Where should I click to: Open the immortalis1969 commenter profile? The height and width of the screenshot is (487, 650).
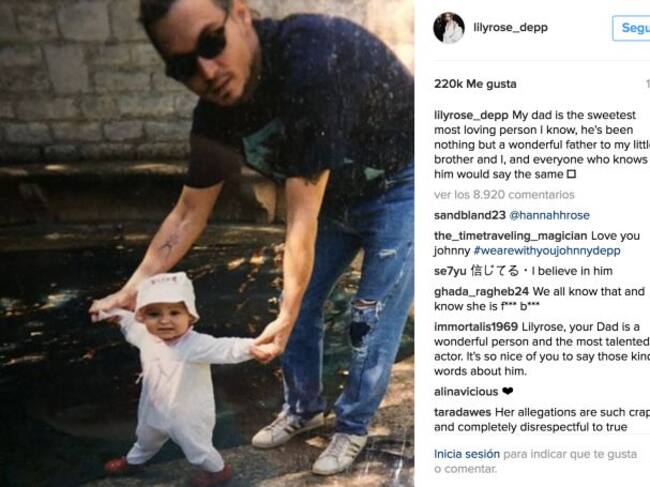pos(475,327)
